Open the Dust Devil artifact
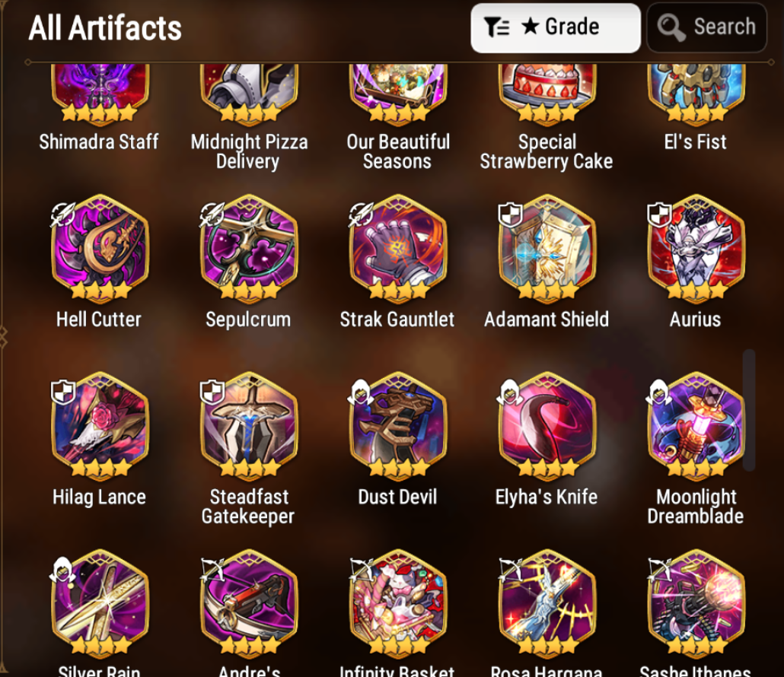The image size is (784, 677). click(x=397, y=426)
